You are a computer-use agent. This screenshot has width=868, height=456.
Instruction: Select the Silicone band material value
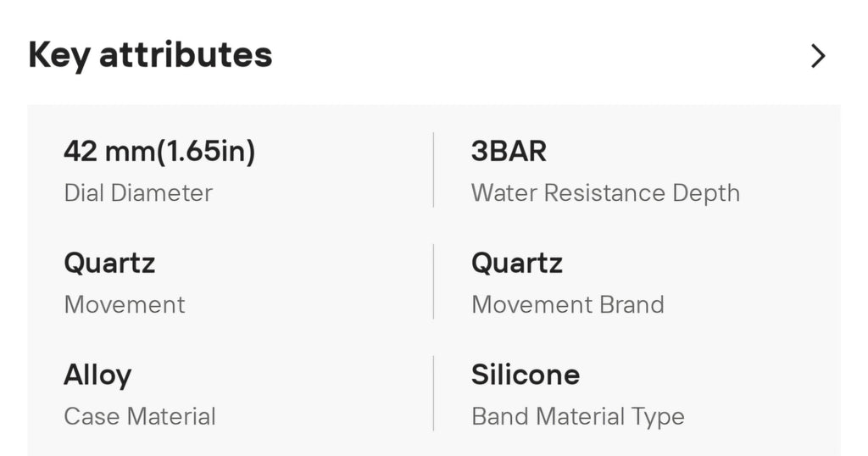pyautogui.click(x=526, y=375)
